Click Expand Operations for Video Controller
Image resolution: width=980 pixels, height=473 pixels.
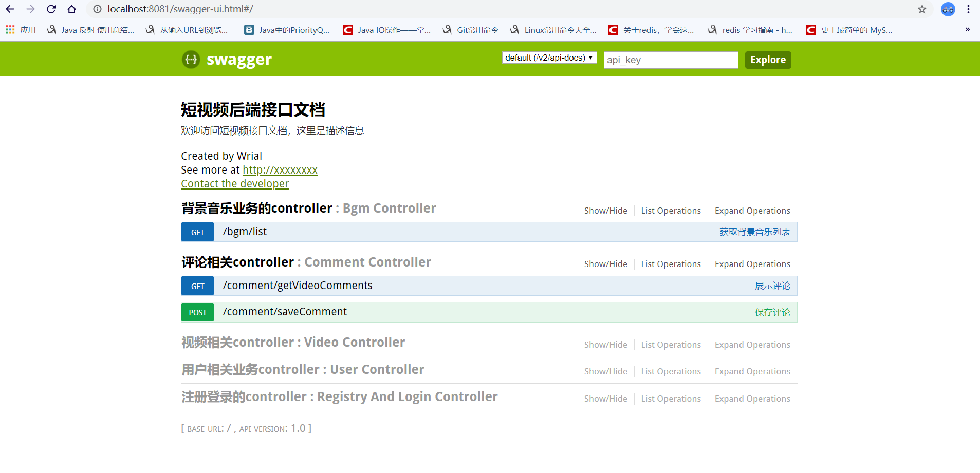[x=752, y=345]
